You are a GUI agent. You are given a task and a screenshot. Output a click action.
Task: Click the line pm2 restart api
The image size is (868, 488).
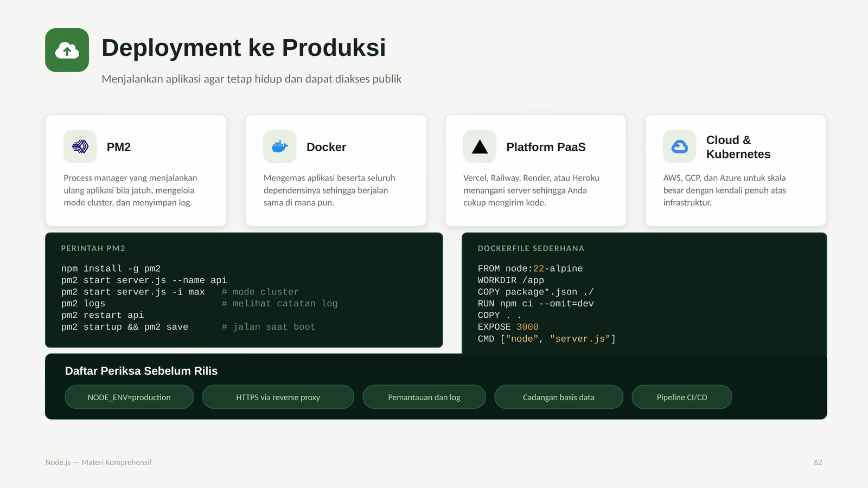[x=103, y=315]
